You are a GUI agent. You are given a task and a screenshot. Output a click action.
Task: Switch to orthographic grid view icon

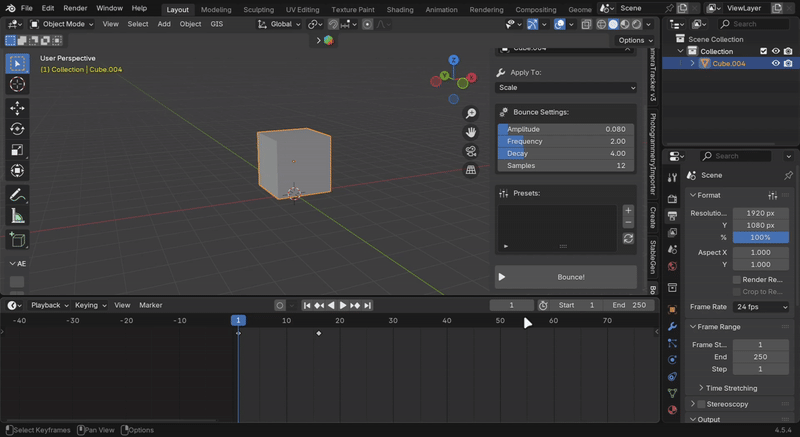471,170
